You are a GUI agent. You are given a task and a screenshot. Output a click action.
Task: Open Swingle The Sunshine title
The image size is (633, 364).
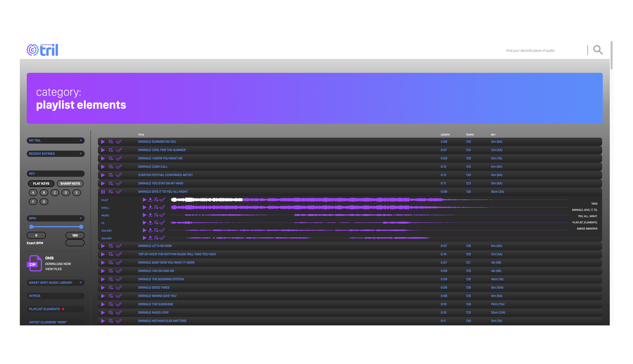[155, 304]
